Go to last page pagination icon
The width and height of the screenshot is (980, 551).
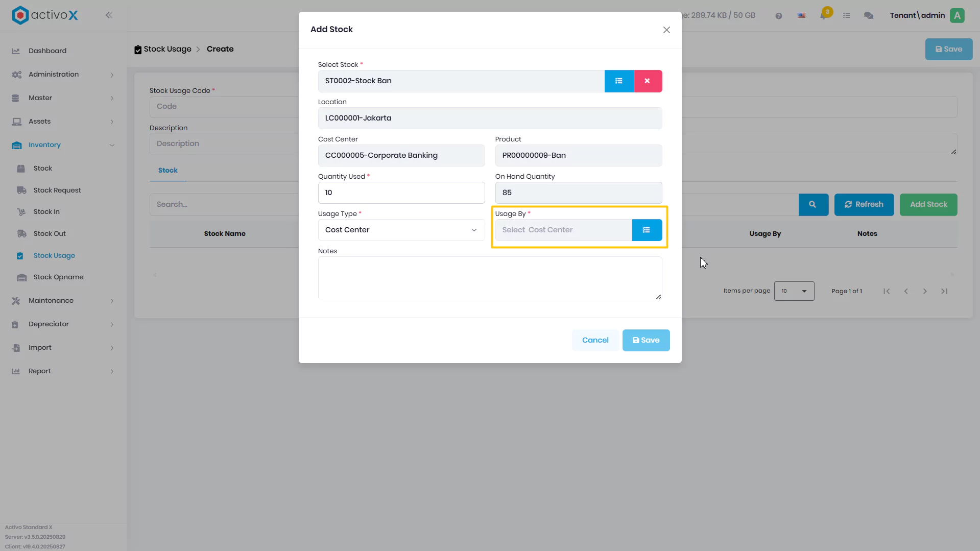pyautogui.click(x=944, y=292)
